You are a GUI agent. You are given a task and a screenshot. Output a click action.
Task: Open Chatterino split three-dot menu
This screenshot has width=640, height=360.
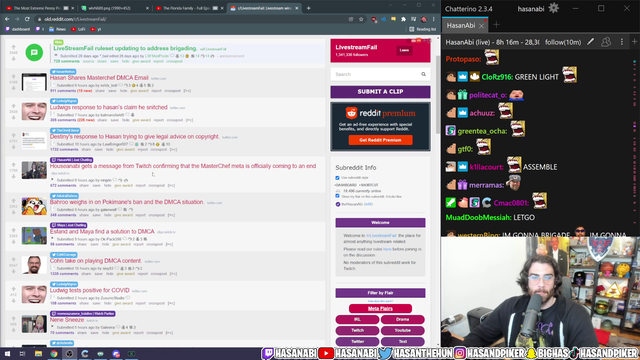tap(622, 42)
